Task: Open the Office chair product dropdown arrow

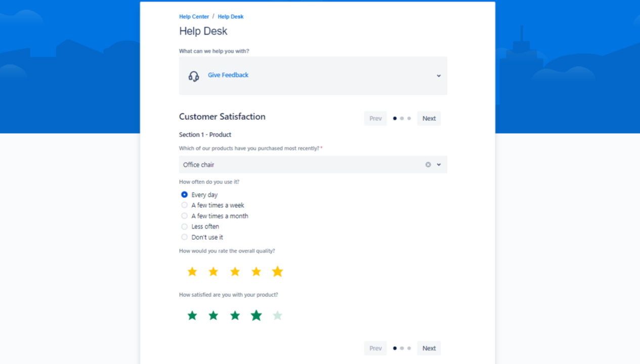Action: (x=439, y=165)
